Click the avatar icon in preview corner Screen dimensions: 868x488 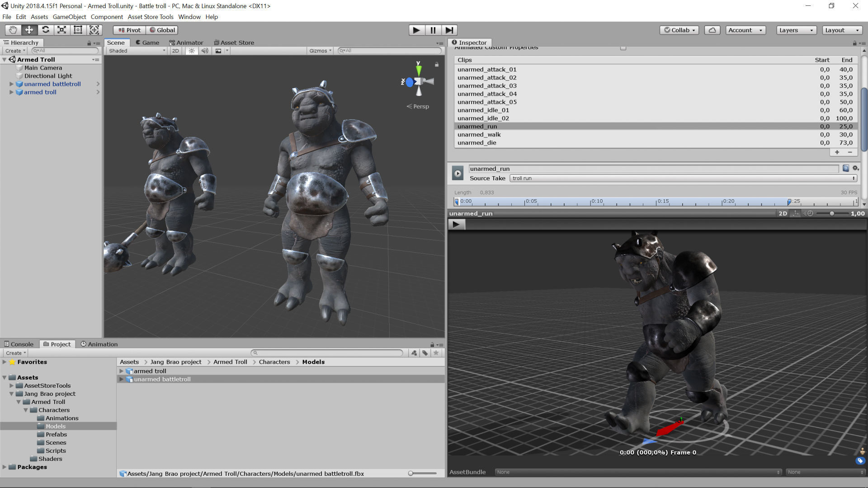point(862,451)
